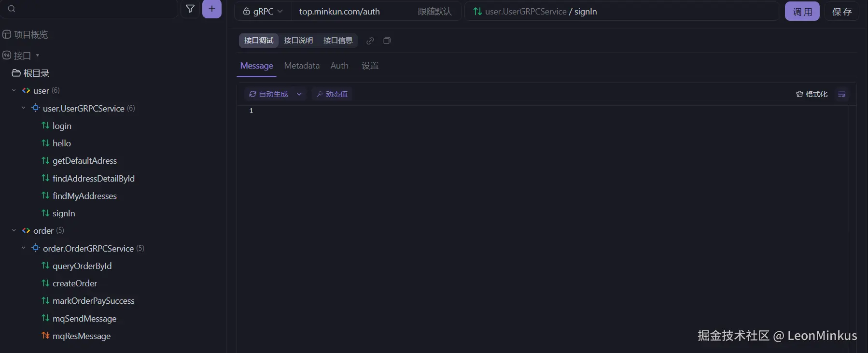The image size is (868, 353).
Task: Click the 格式化 format button
Action: tap(812, 94)
